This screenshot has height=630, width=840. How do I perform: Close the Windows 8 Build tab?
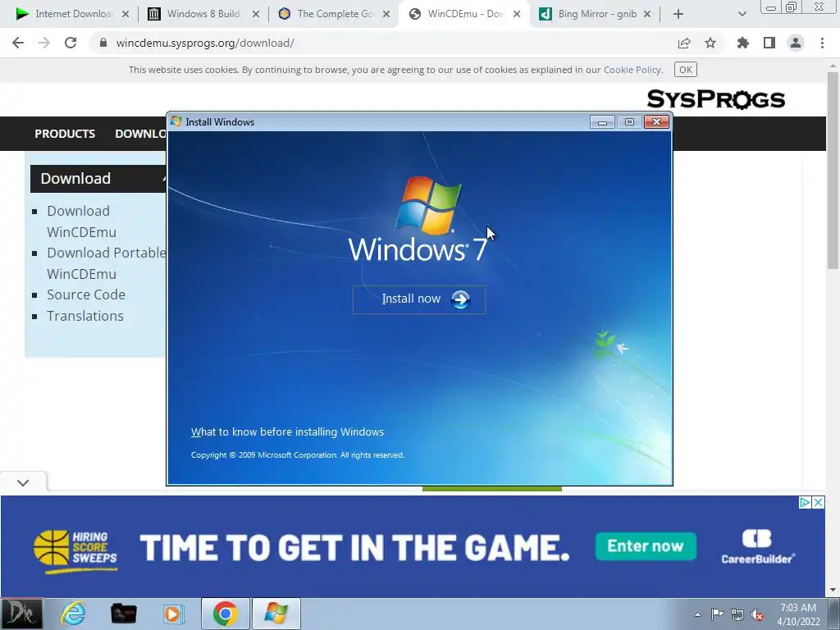256,14
